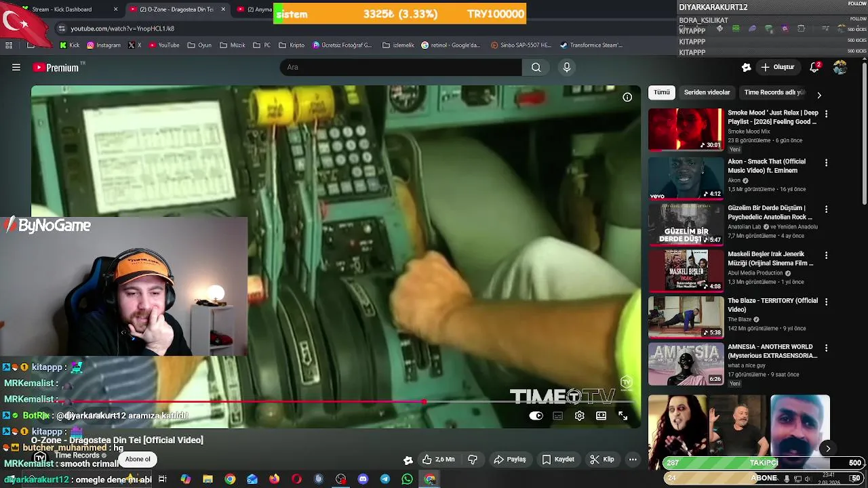Switch player to theater mode
The height and width of the screenshot is (488, 868).
(601, 416)
